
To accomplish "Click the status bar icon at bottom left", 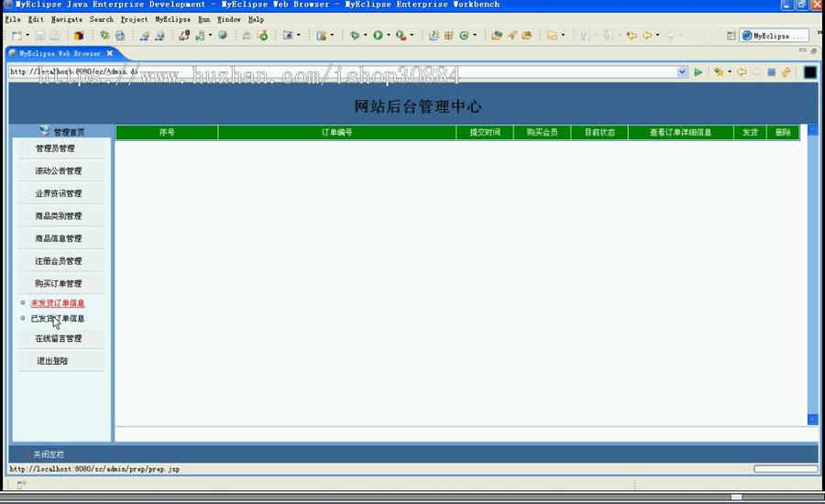I will pyautogui.click(x=22, y=485).
